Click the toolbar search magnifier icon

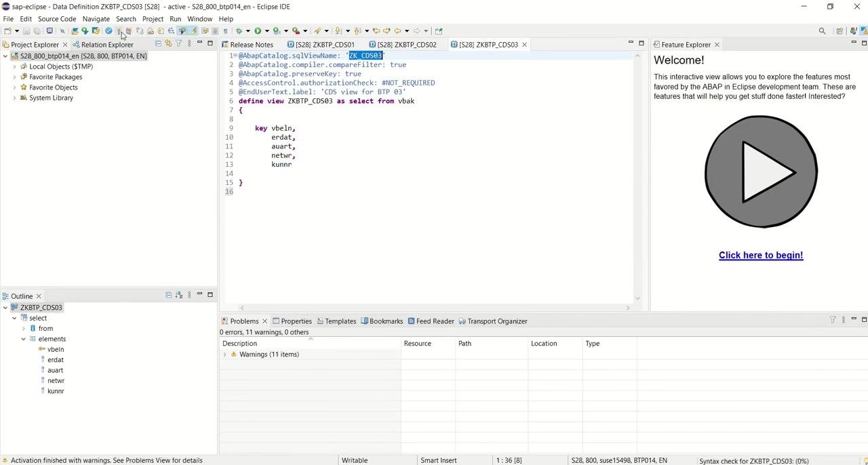pyautogui.click(x=823, y=31)
